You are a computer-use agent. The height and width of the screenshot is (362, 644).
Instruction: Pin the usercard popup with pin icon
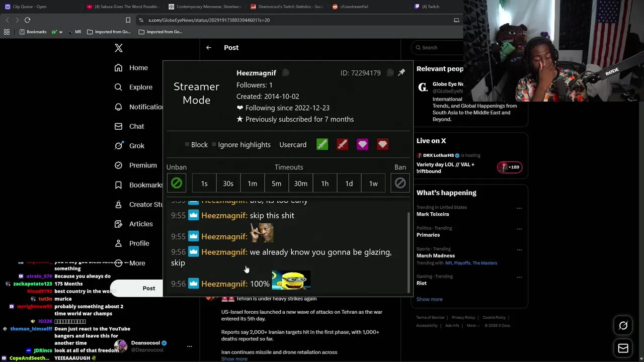401,73
